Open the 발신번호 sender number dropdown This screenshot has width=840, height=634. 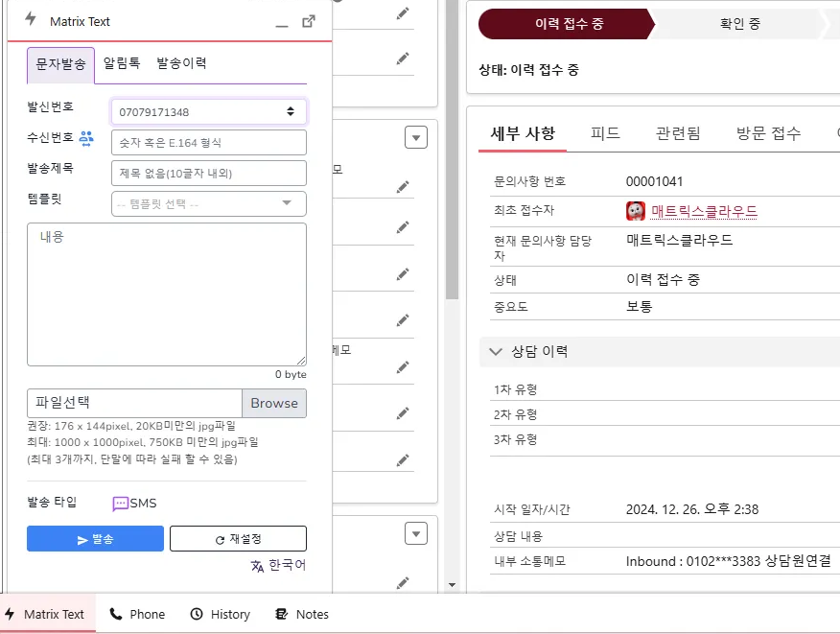[209, 112]
